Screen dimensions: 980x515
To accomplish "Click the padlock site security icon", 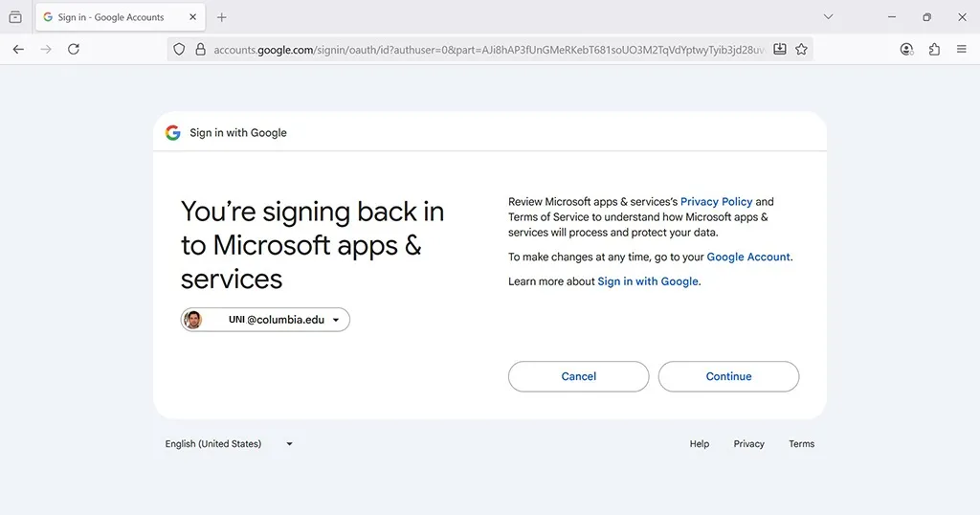I will (x=200, y=50).
